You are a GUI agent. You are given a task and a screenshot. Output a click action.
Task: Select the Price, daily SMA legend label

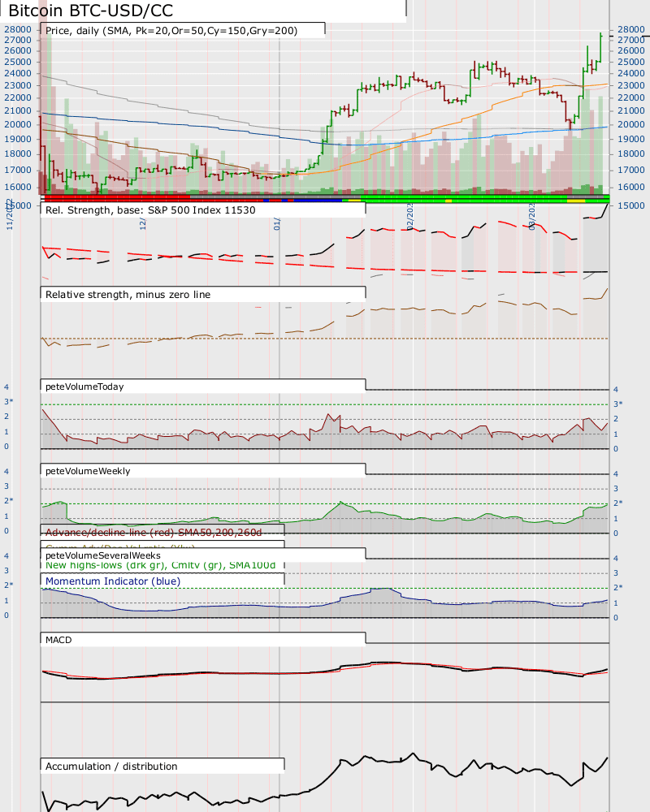171,31
